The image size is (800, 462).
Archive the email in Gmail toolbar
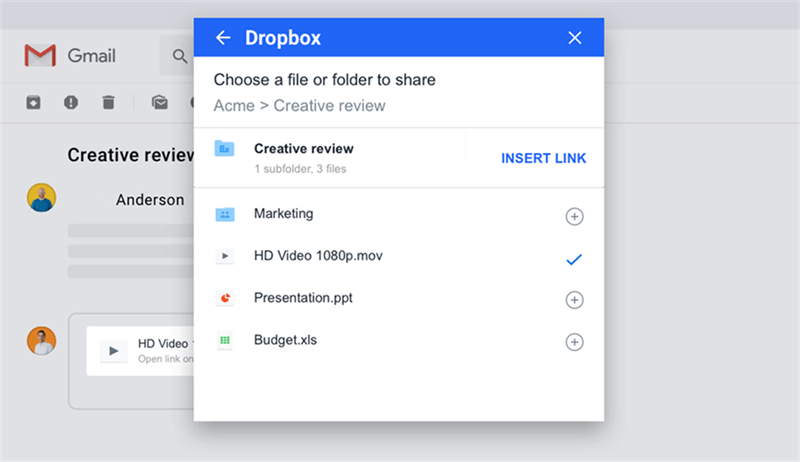coord(33,102)
